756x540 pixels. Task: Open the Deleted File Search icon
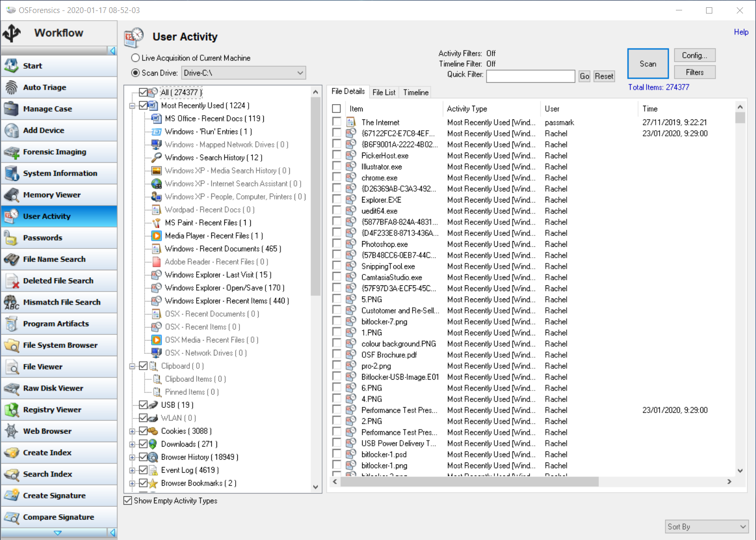tap(11, 281)
